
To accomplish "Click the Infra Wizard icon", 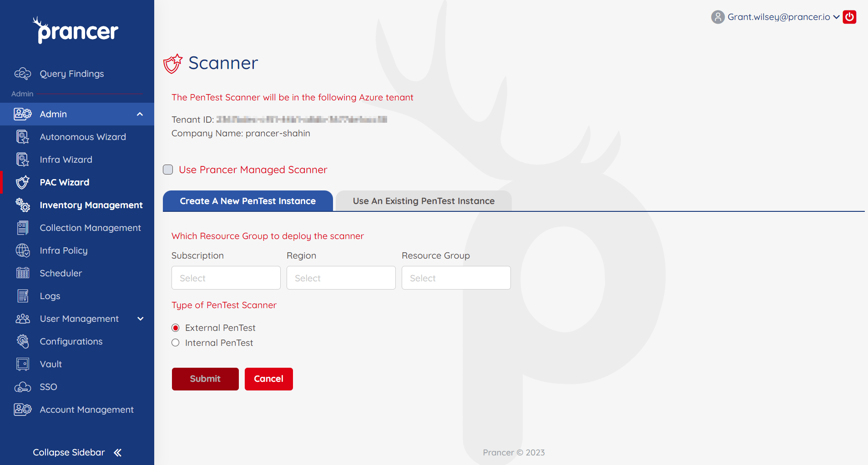I will (x=23, y=160).
